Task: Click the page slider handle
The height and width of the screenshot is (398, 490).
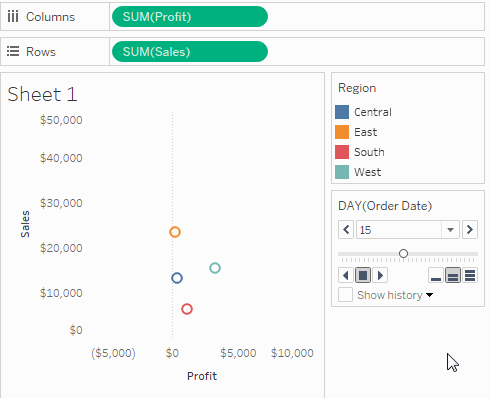Action: (x=403, y=254)
